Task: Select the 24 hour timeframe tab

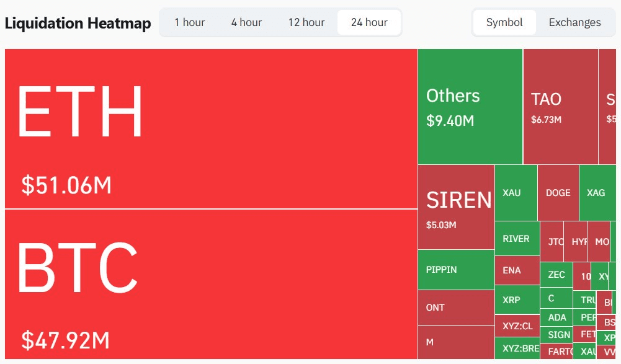Action: [x=369, y=22]
